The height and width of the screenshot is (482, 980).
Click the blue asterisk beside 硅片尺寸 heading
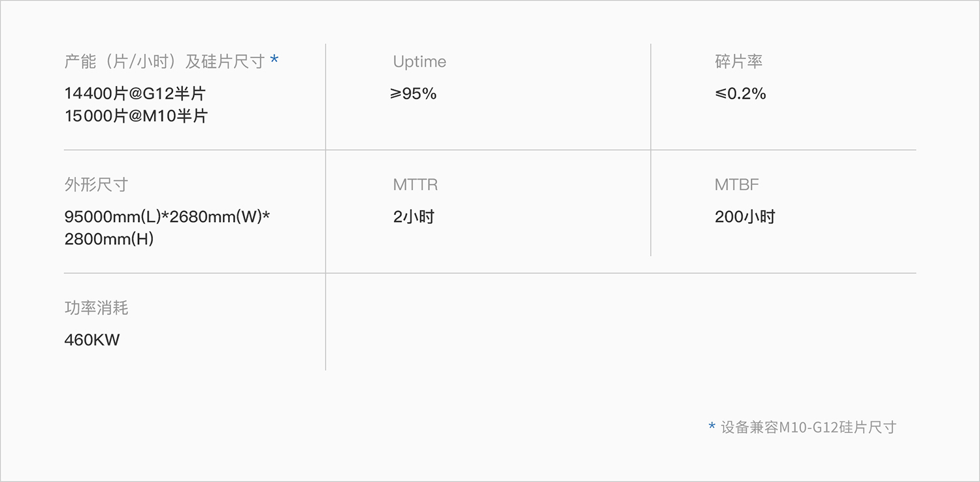click(274, 61)
